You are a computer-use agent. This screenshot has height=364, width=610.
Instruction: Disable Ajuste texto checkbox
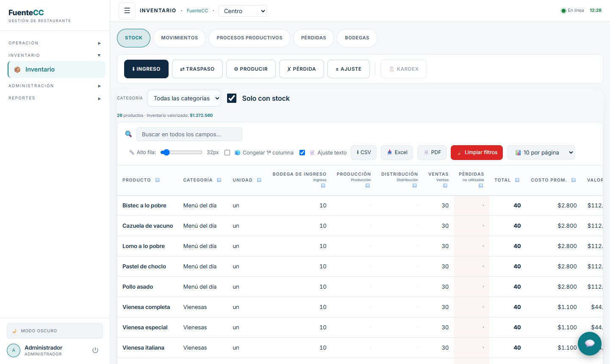(302, 153)
